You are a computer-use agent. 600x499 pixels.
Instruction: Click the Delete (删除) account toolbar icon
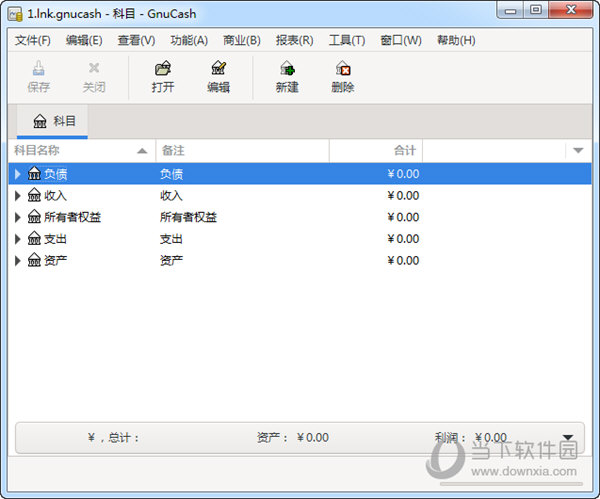(x=343, y=68)
